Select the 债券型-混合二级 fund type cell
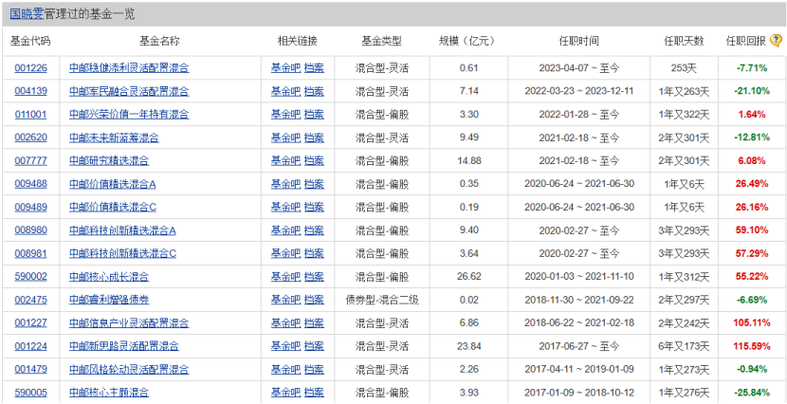This screenshot has width=787, height=404. (x=382, y=300)
